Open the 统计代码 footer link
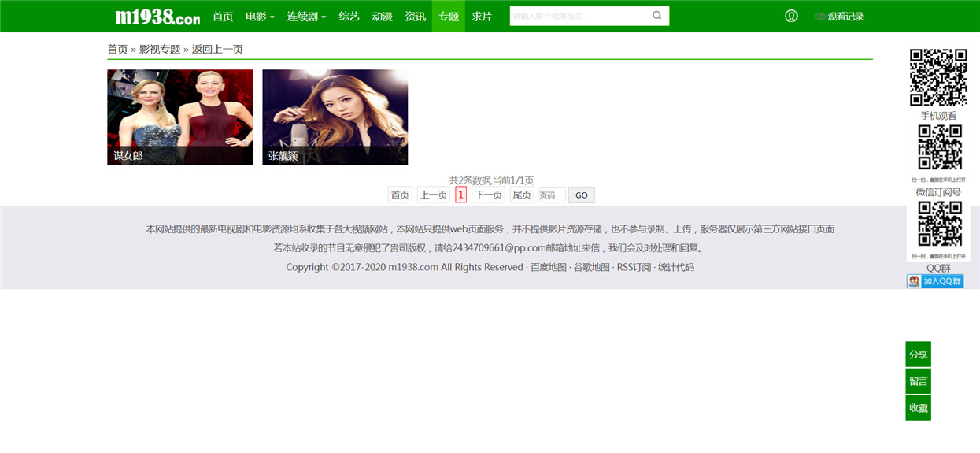The height and width of the screenshot is (453, 980). pyautogui.click(x=676, y=267)
